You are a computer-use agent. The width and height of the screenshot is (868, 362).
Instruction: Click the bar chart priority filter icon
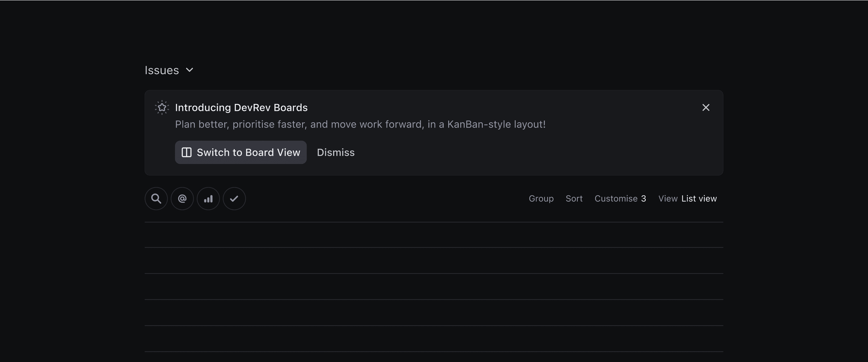tap(208, 198)
